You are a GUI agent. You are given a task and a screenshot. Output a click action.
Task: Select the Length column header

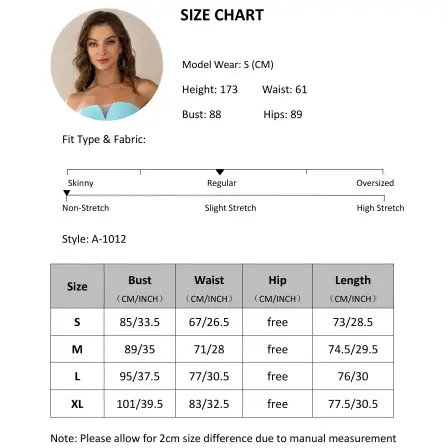tap(353, 286)
